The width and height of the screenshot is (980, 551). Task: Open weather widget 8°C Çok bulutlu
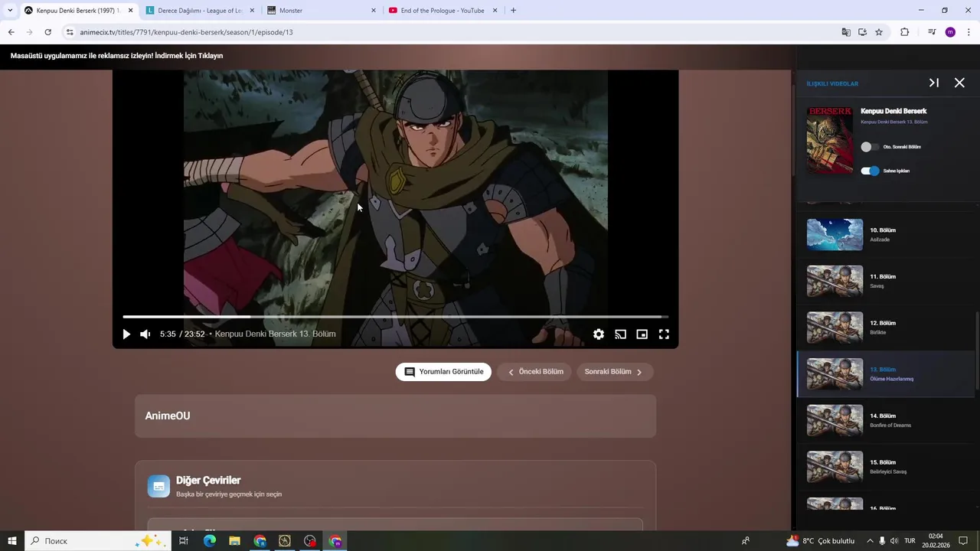pos(820,541)
